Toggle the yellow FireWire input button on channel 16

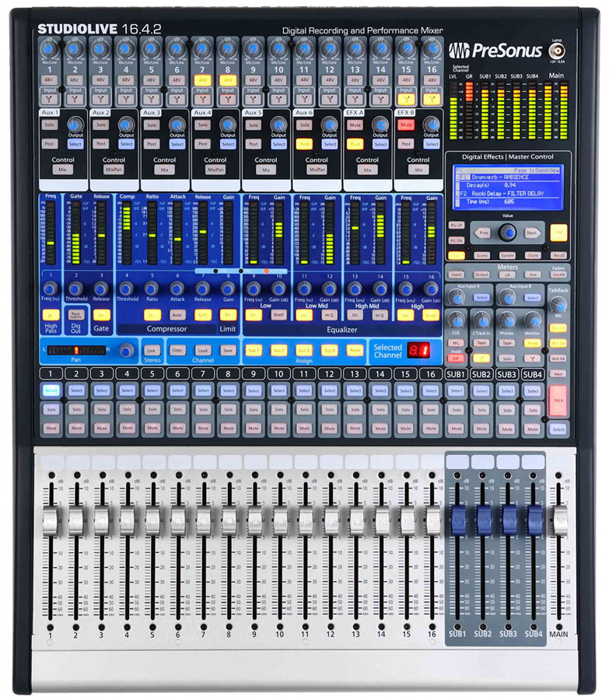click(x=432, y=99)
